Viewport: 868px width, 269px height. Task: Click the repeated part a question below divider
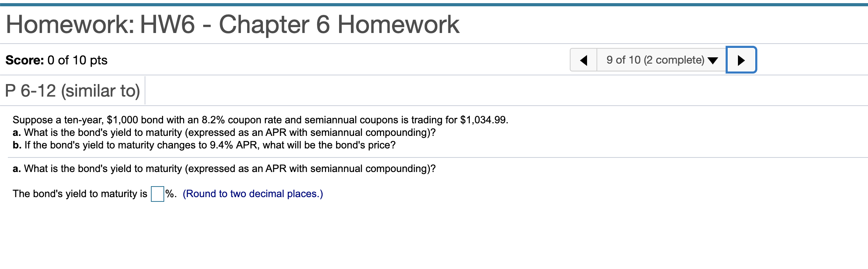pos(224,169)
